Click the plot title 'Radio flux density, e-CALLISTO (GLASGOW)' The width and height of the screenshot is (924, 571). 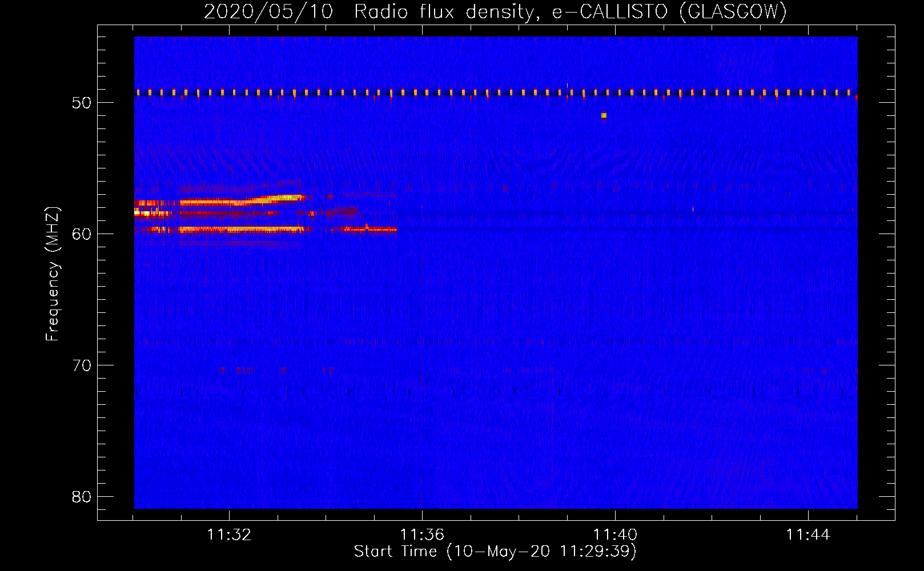tap(571, 11)
